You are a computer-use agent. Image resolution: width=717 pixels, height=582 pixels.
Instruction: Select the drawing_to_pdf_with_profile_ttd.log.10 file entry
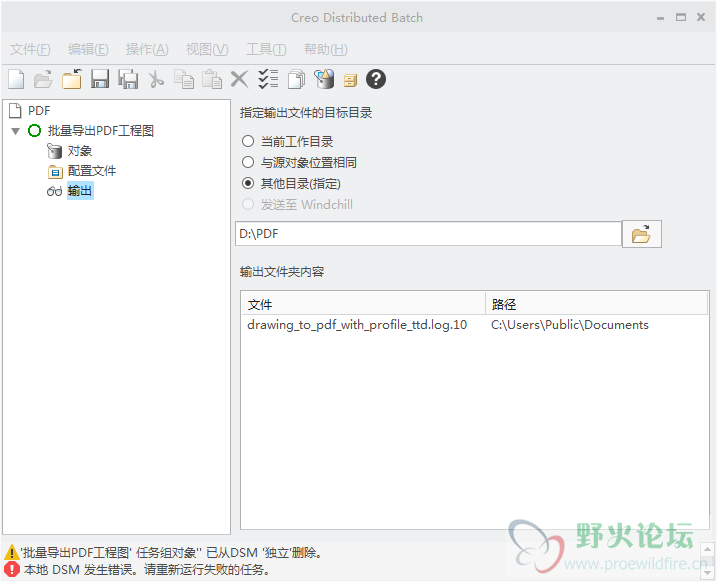coord(357,325)
